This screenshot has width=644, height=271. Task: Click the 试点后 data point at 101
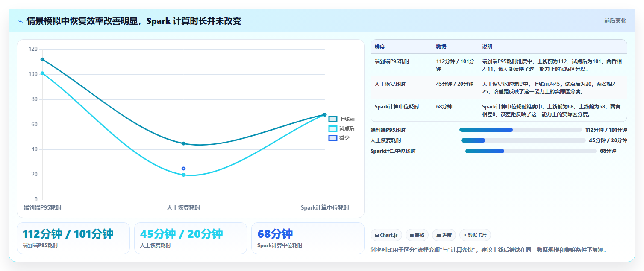point(42,73)
